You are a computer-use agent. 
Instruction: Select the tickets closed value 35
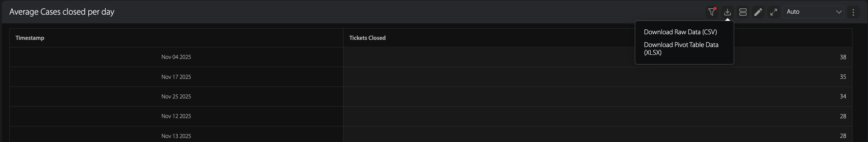[x=843, y=77]
